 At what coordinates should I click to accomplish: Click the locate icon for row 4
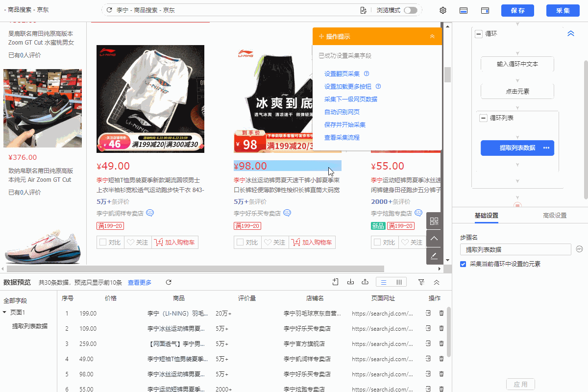[x=428, y=359]
